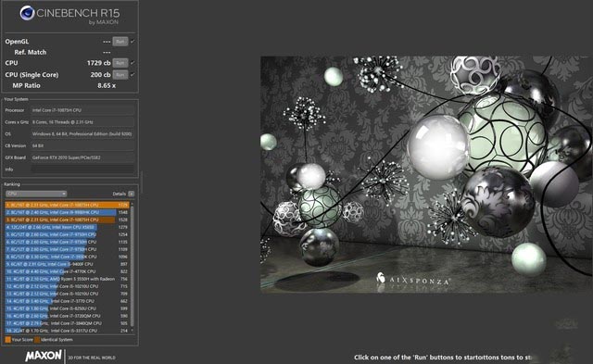This screenshot has height=364, width=593.
Task: Select ranking row 4 Intel Xeon X5650
Action: [x=67, y=227]
